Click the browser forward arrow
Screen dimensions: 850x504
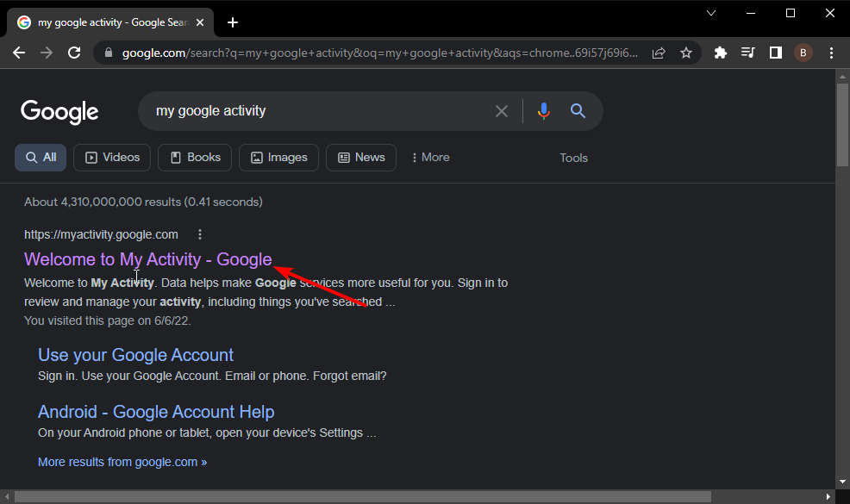[x=47, y=53]
